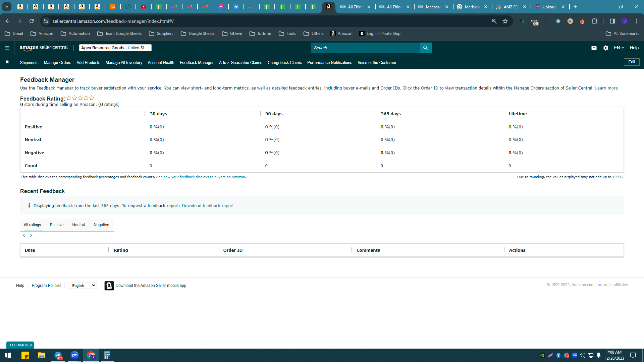Open the Jotform bookmark folder
The width and height of the screenshot is (644, 362).
[x=260, y=34]
